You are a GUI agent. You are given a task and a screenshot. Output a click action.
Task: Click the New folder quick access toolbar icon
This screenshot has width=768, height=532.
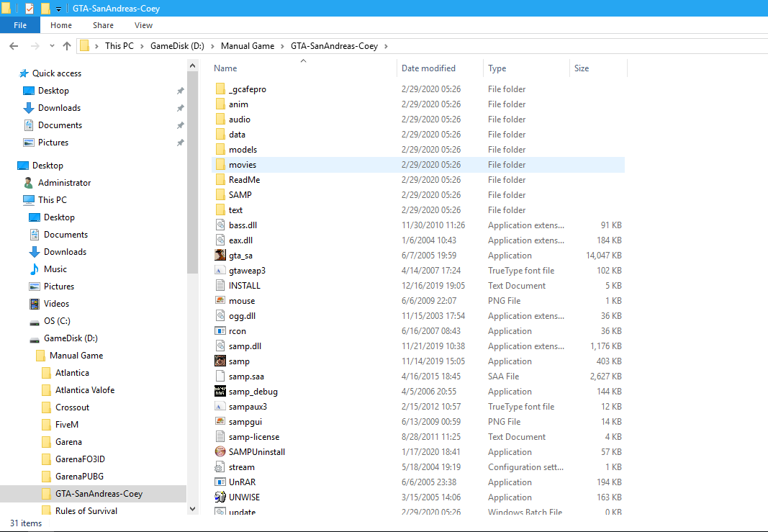click(x=45, y=9)
